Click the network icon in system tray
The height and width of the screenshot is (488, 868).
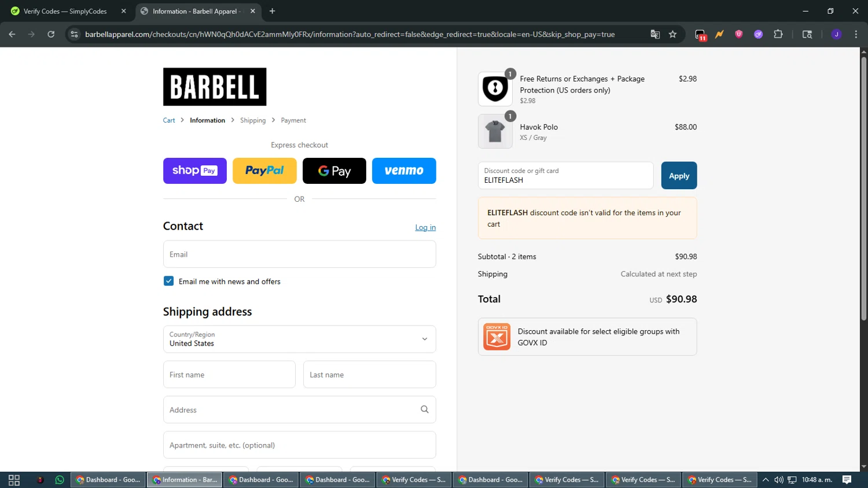792,480
